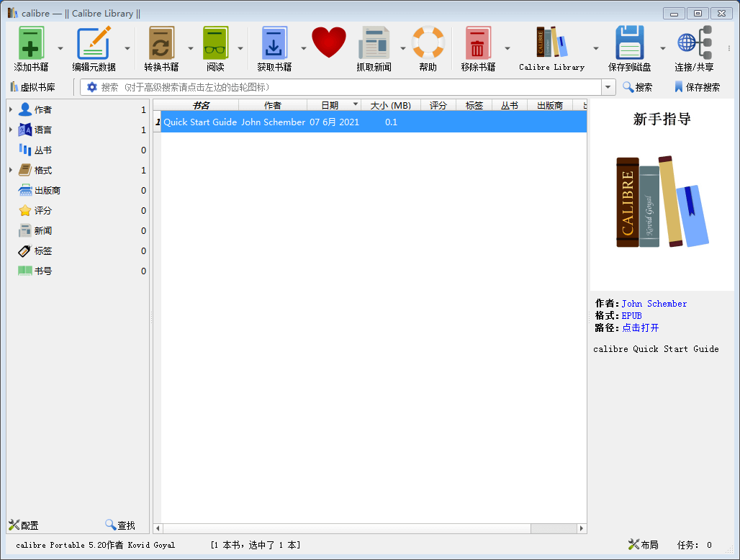740x560 pixels.
Task: Sort by the 日期 column header
Action: [x=330, y=105]
